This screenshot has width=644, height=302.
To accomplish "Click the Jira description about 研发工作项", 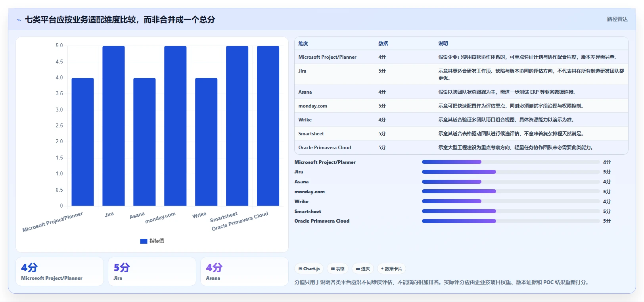I will 531,75.
